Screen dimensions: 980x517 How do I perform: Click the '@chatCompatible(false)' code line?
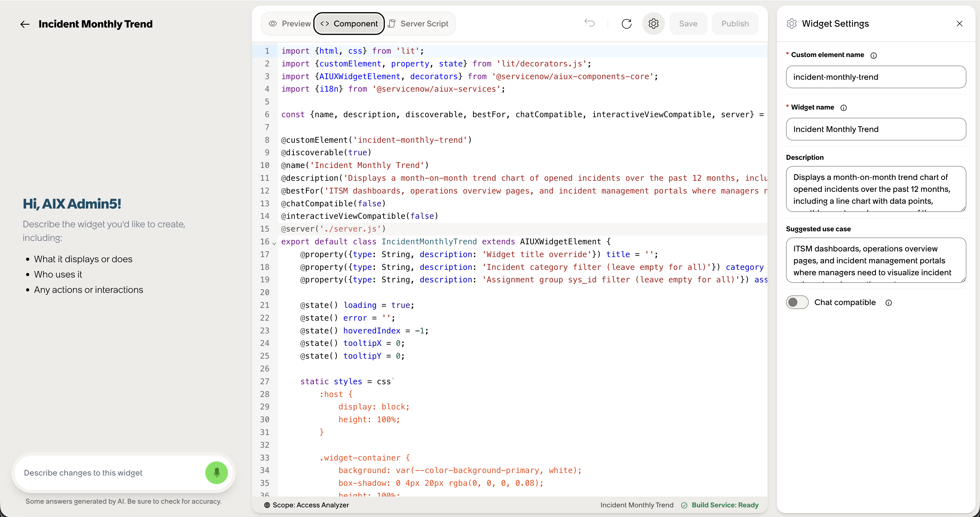click(333, 203)
